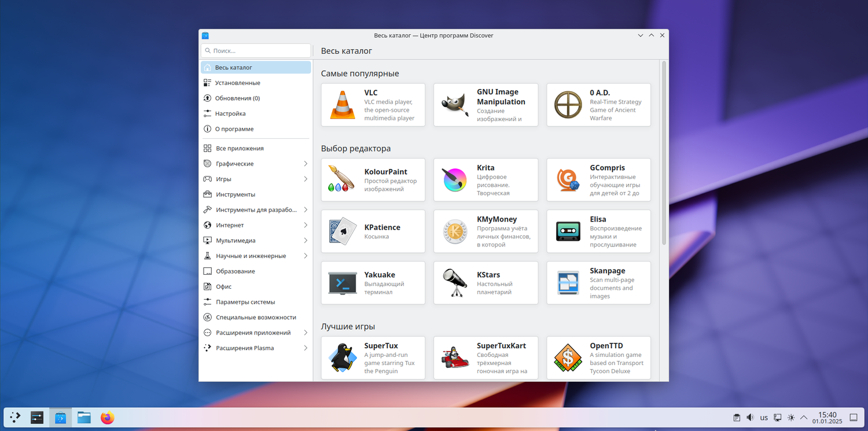Select the SuperTuxKart racing kart icon
868x431 pixels.
point(455,358)
